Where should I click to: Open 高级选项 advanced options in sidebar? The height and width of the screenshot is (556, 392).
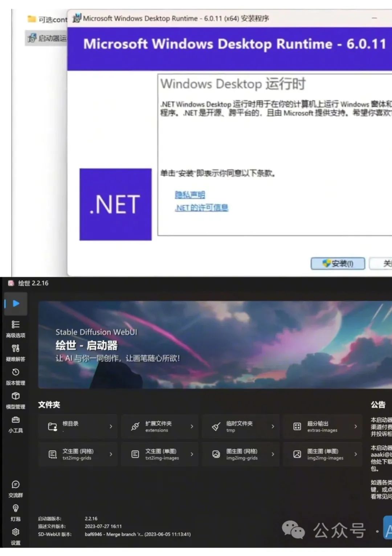(x=16, y=329)
